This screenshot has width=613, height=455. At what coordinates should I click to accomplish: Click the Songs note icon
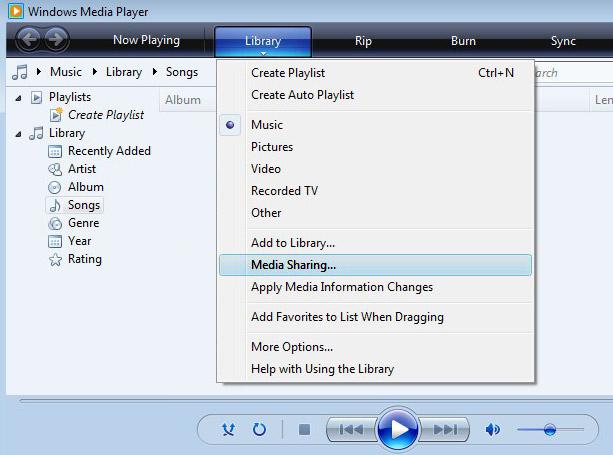pyautogui.click(x=55, y=205)
